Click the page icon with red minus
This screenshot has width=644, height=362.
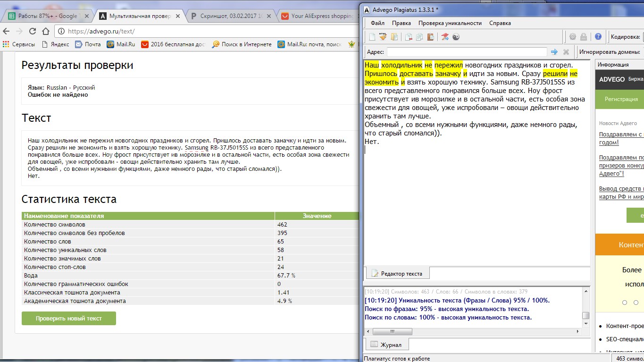pos(409,37)
